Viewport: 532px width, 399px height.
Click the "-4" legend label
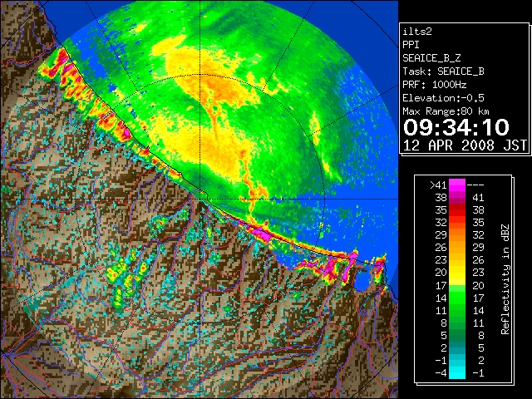(441, 373)
